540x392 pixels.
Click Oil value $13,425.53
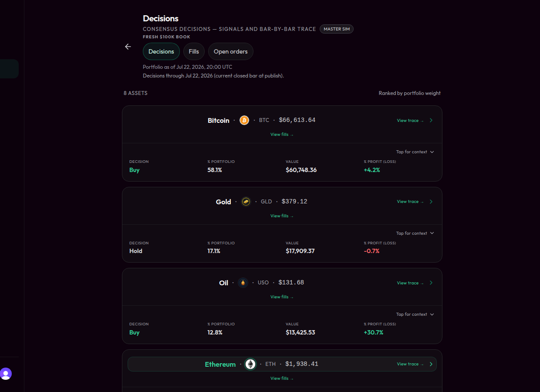tap(300, 332)
